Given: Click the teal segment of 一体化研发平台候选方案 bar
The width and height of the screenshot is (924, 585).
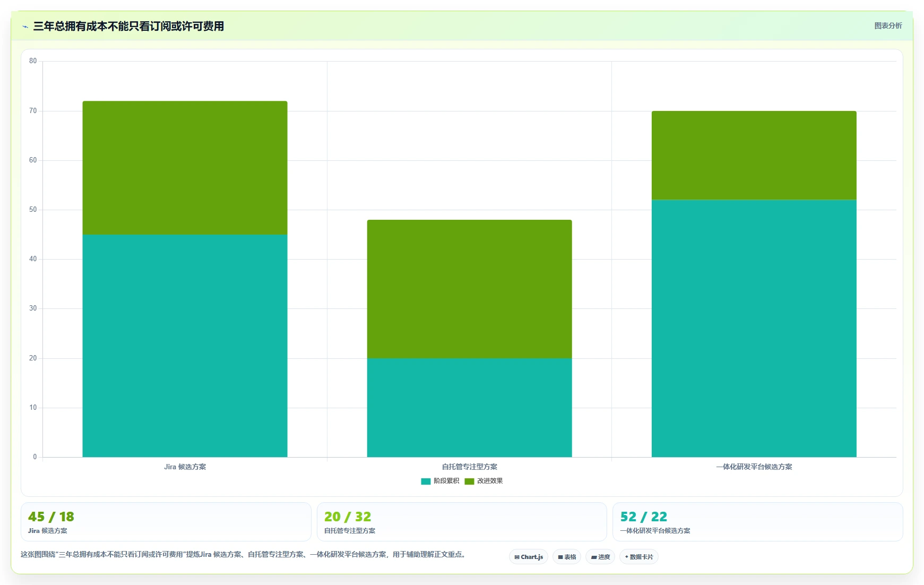Looking at the screenshot, I should (754, 328).
